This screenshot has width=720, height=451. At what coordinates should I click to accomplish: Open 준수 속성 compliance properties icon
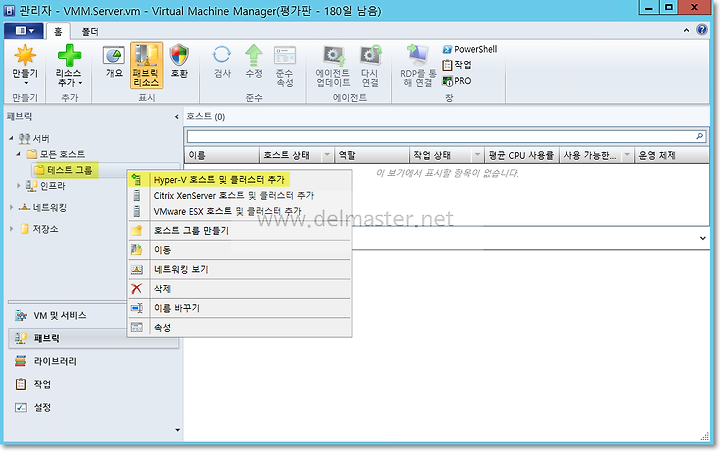tap(285, 56)
